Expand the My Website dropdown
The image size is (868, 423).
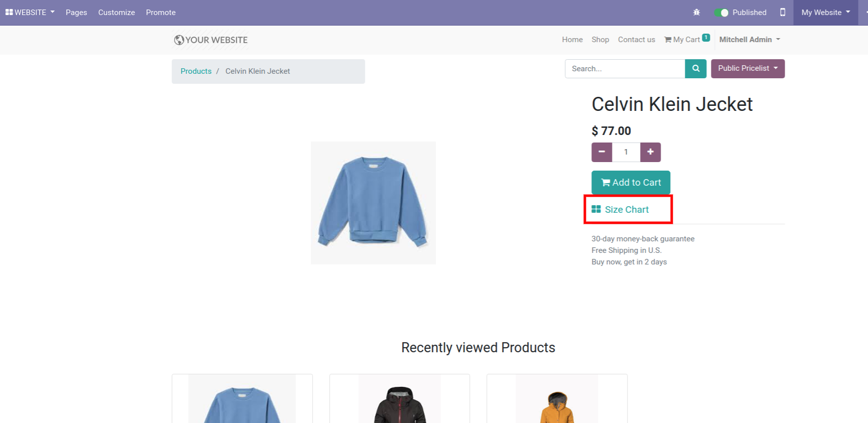pos(826,13)
